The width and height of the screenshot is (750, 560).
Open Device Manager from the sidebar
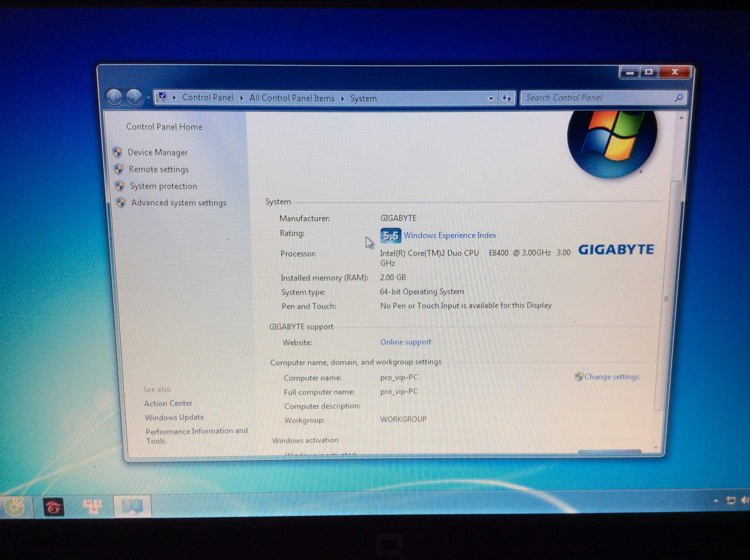157,152
